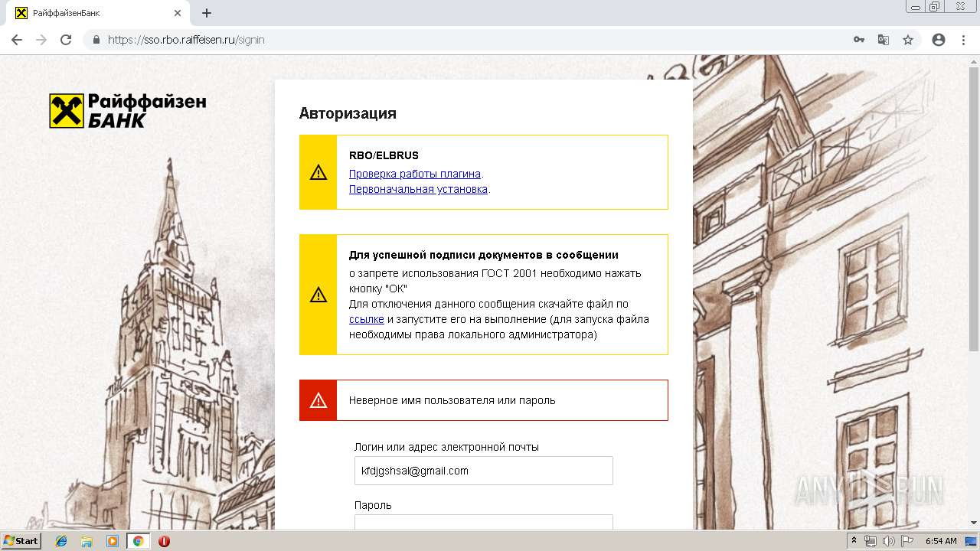Click the page vertical scrollbar thumb
The width and height of the screenshot is (980, 551).
pyautogui.click(x=974, y=207)
